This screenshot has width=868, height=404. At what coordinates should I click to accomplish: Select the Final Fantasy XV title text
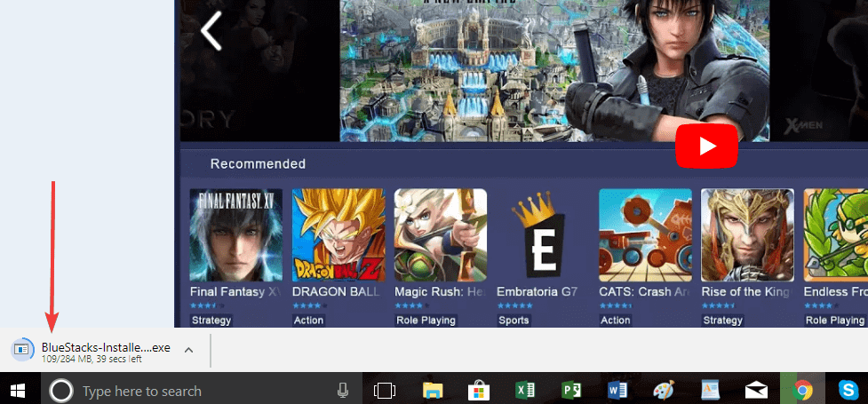point(235,291)
